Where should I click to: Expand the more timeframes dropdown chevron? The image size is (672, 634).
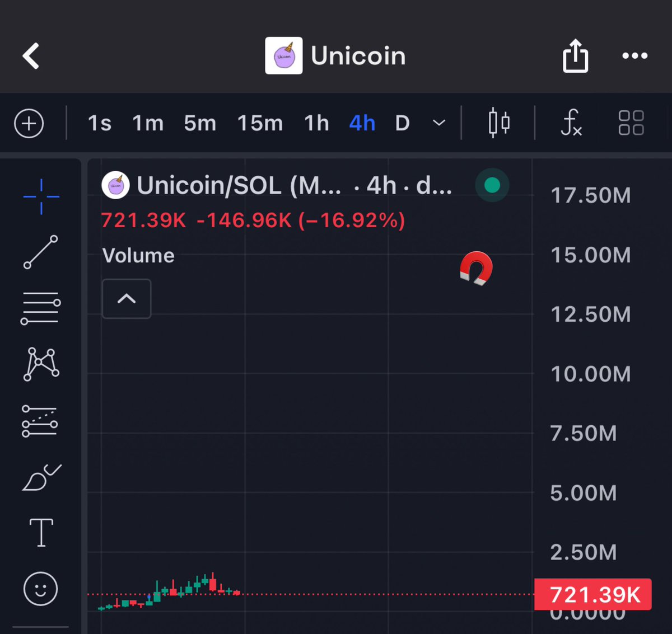pos(440,123)
